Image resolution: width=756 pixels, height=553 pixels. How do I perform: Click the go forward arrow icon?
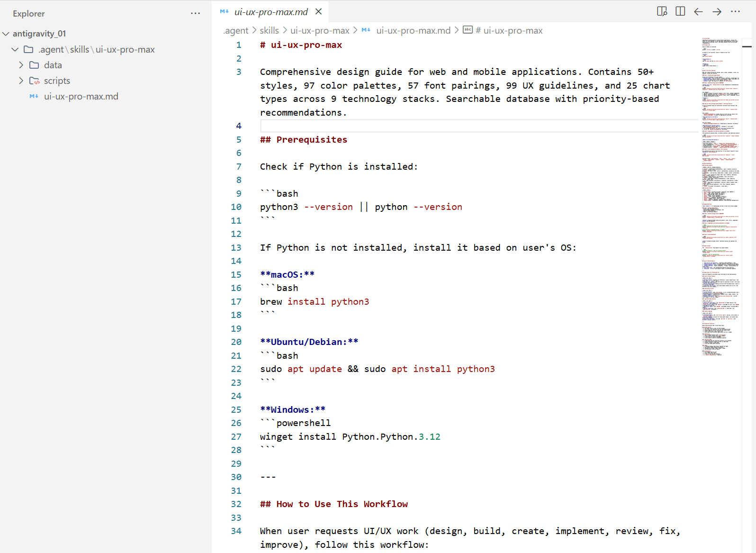(717, 11)
